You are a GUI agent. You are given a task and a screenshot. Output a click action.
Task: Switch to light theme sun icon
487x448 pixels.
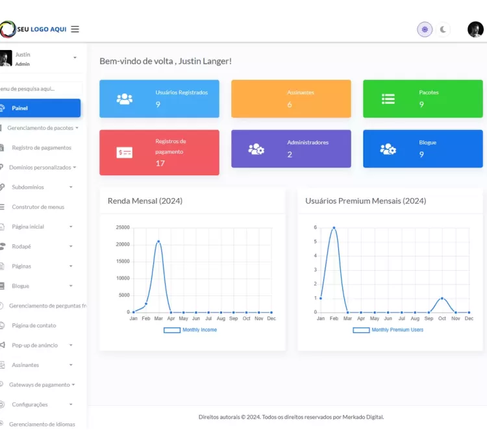(425, 29)
